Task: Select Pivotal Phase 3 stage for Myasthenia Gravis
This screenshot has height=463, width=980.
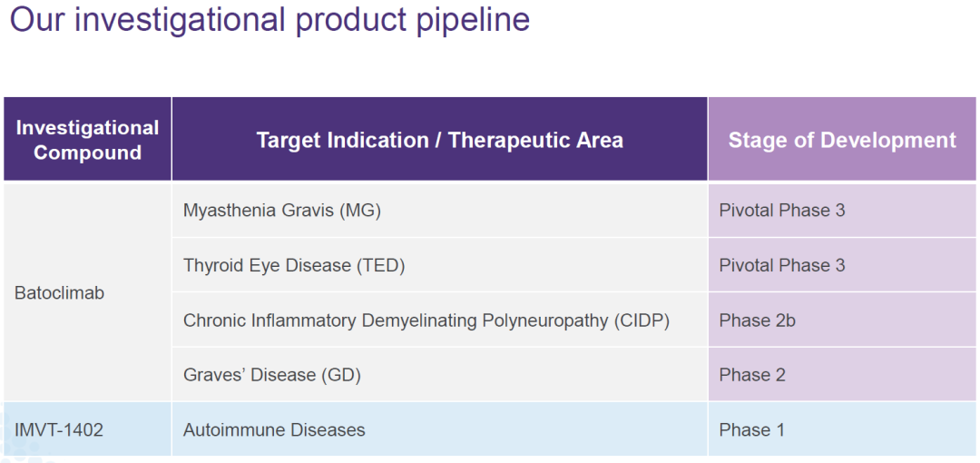Action: pyautogui.click(x=782, y=211)
